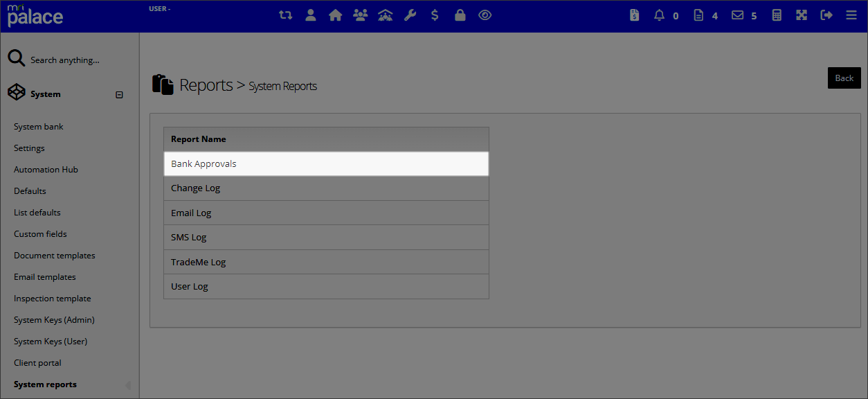Click the Reports breadcrumb heading text
Viewport: 868px width, 399px height.
tap(206, 85)
